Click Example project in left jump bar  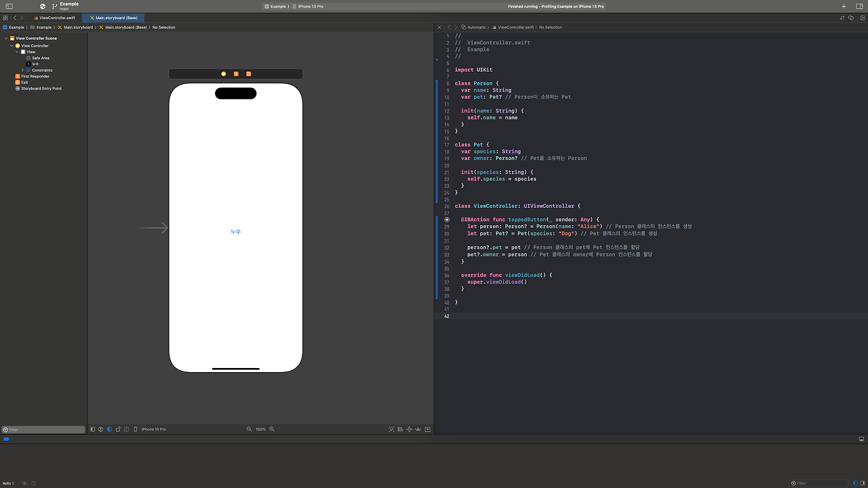click(x=14, y=27)
